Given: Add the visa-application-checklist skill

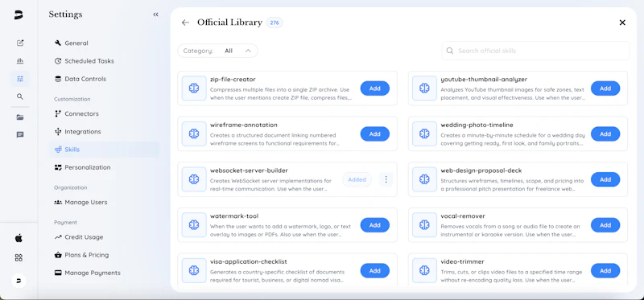Looking at the screenshot, I should point(374,270).
